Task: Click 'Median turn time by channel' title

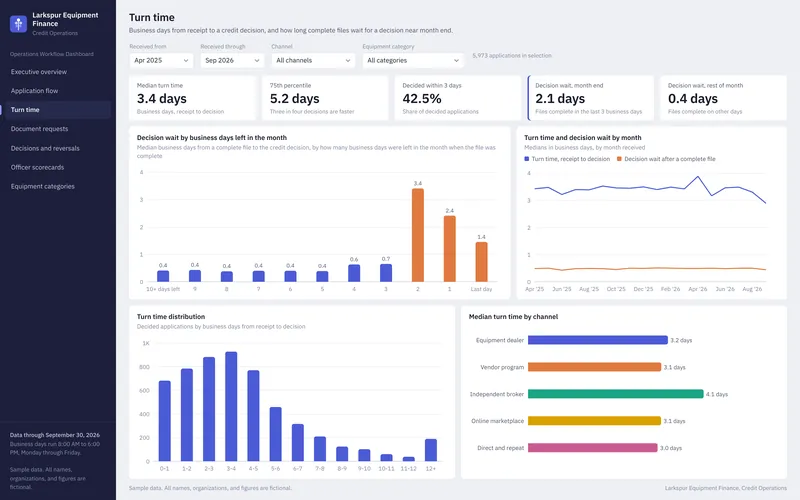Action: point(513,317)
